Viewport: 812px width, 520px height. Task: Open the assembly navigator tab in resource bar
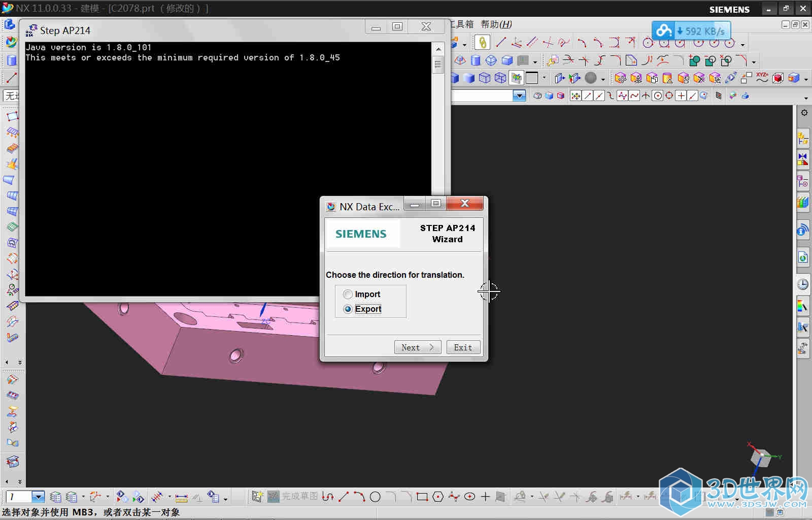pyautogui.click(x=803, y=137)
